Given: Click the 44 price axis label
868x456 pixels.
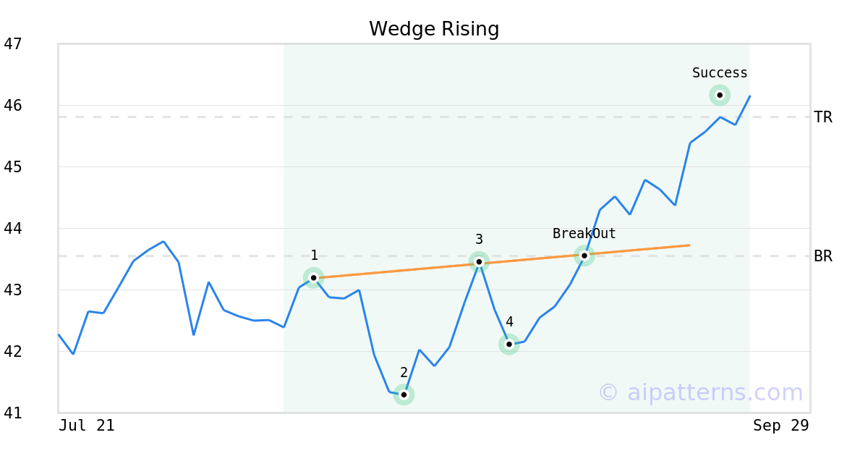Looking at the screenshot, I should (x=13, y=229).
